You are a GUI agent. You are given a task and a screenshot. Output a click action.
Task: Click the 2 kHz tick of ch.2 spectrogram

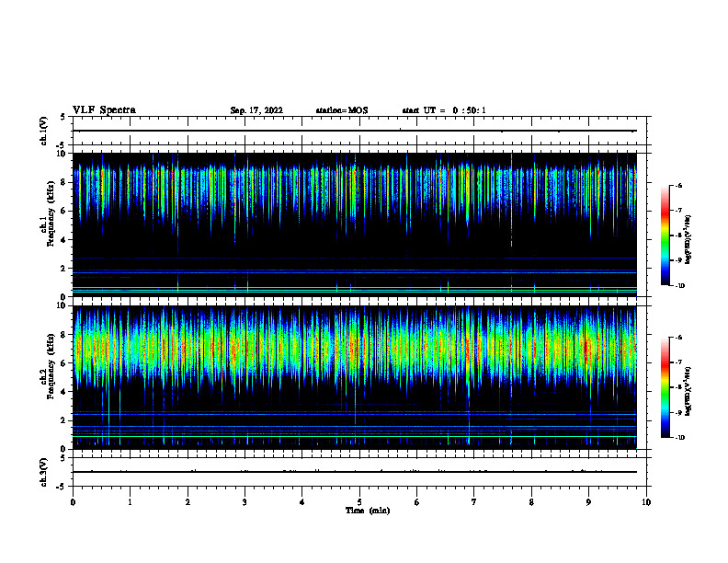click(x=63, y=420)
